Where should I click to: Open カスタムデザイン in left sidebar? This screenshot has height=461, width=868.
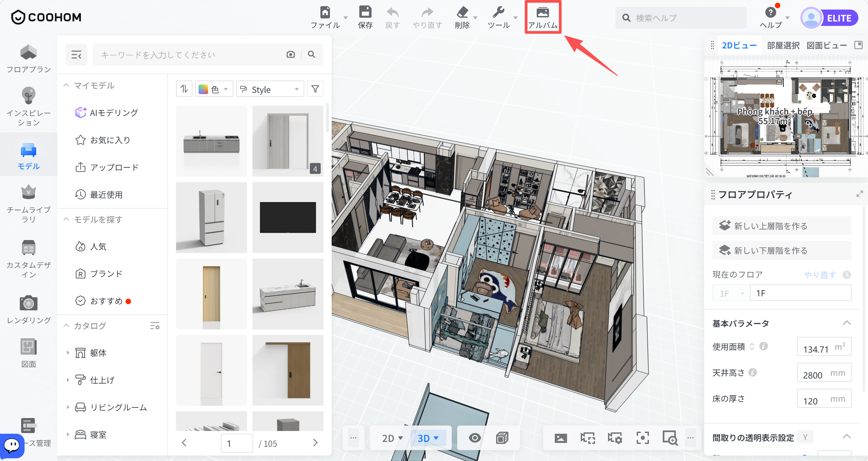pyautogui.click(x=29, y=259)
